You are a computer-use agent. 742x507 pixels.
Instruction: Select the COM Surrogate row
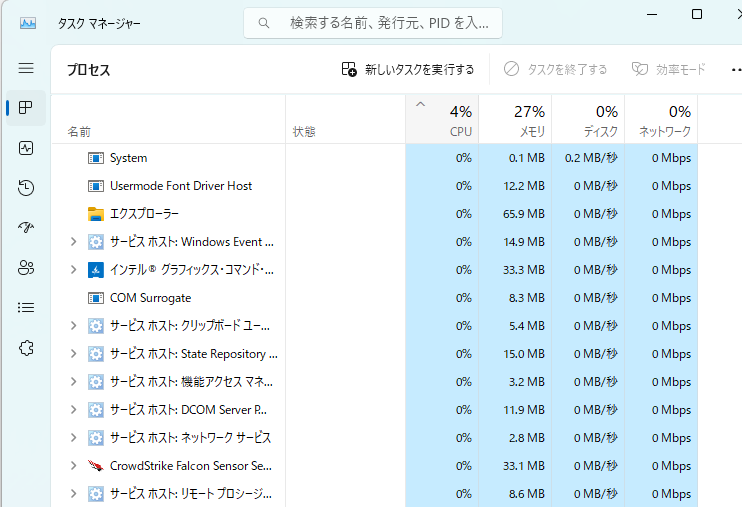pyautogui.click(x=374, y=298)
